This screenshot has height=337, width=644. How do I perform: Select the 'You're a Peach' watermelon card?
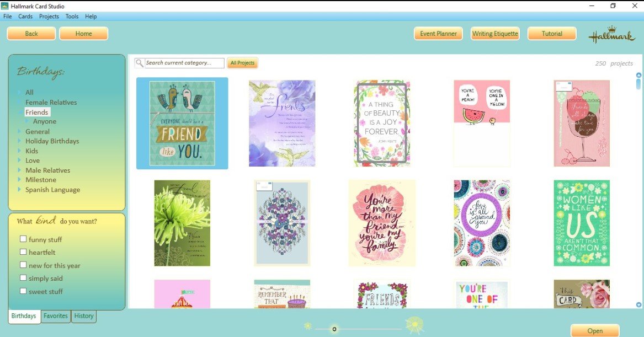pyautogui.click(x=482, y=123)
